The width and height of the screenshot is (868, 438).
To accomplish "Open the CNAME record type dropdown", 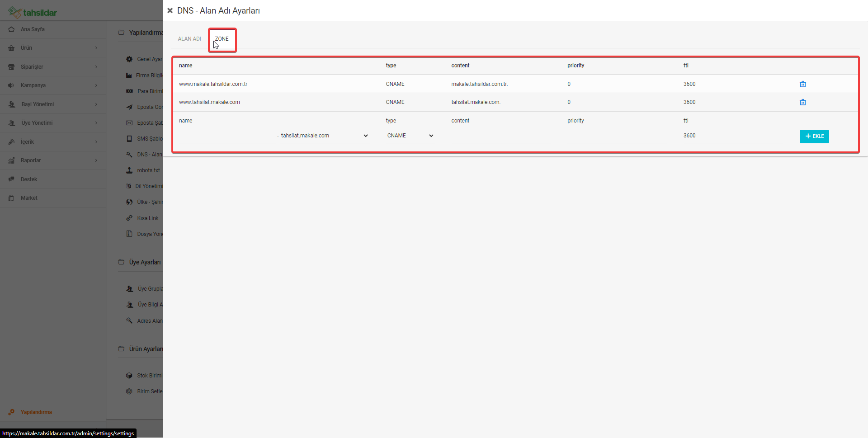I will (x=410, y=136).
